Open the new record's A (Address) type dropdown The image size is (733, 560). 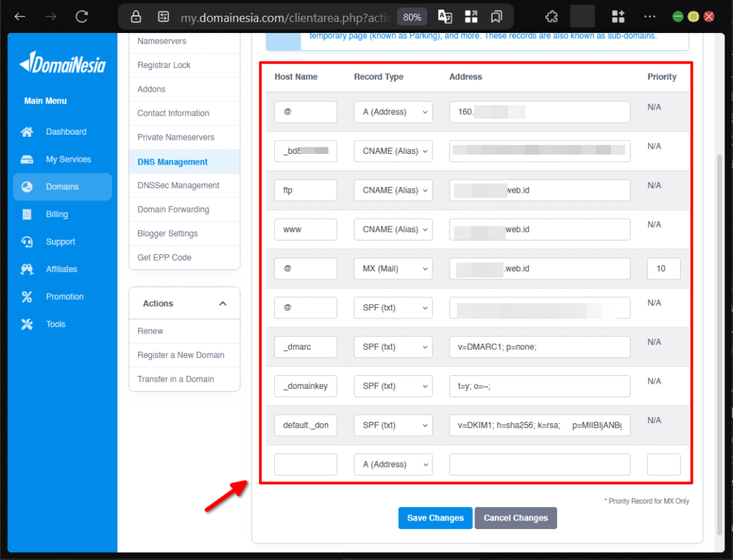coord(392,464)
